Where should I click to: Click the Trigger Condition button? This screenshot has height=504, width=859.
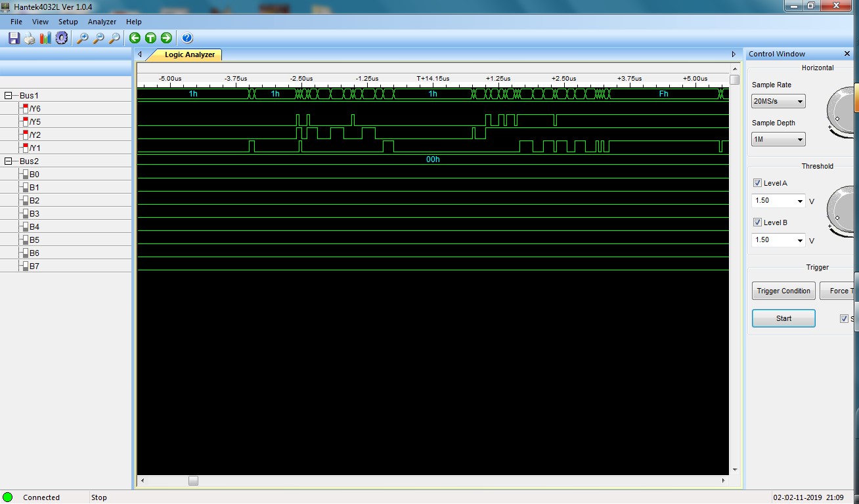[x=783, y=291]
